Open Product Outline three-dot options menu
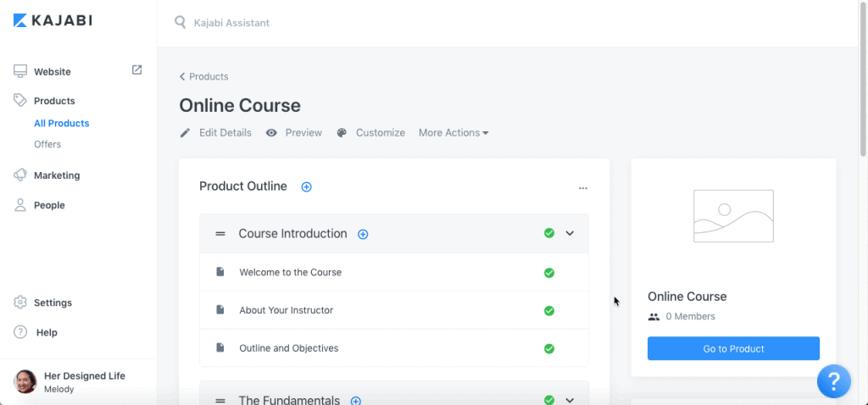Image resolution: width=868 pixels, height=405 pixels. coord(583,188)
